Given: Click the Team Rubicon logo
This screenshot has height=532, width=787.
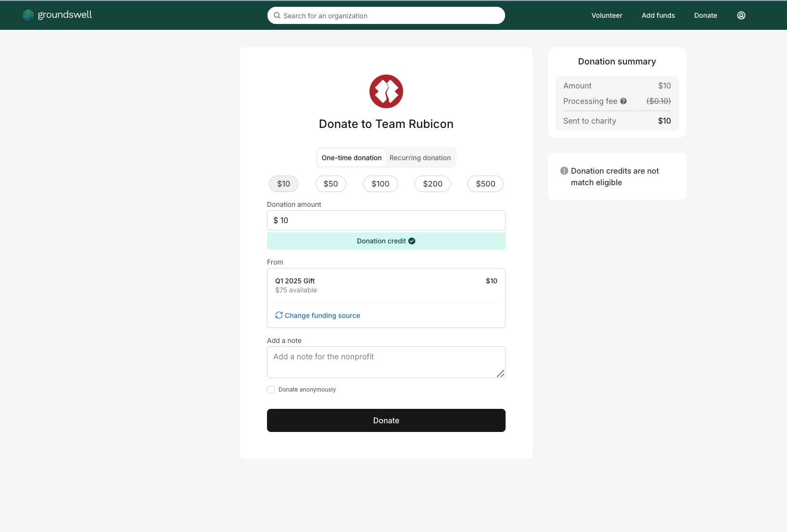Looking at the screenshot, I should coord(386,91).
